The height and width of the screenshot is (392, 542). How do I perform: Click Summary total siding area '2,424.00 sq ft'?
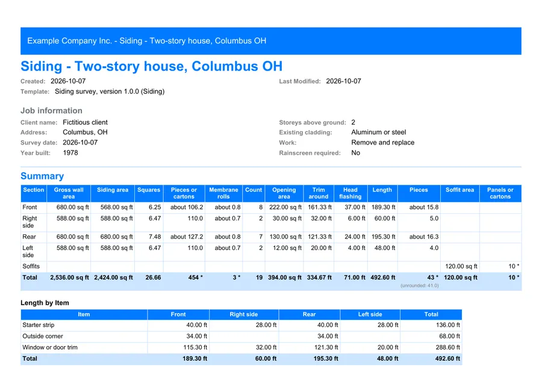pos(113,277)
